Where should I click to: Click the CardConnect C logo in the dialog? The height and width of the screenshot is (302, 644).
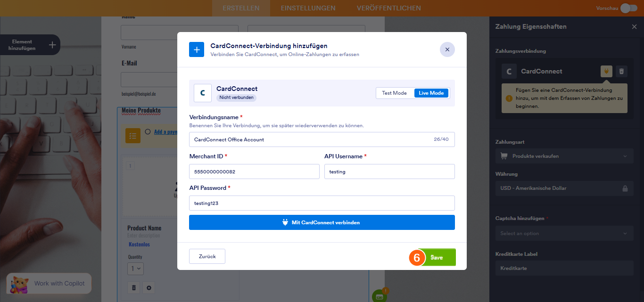pyautogui.click(x=203, y=93)
